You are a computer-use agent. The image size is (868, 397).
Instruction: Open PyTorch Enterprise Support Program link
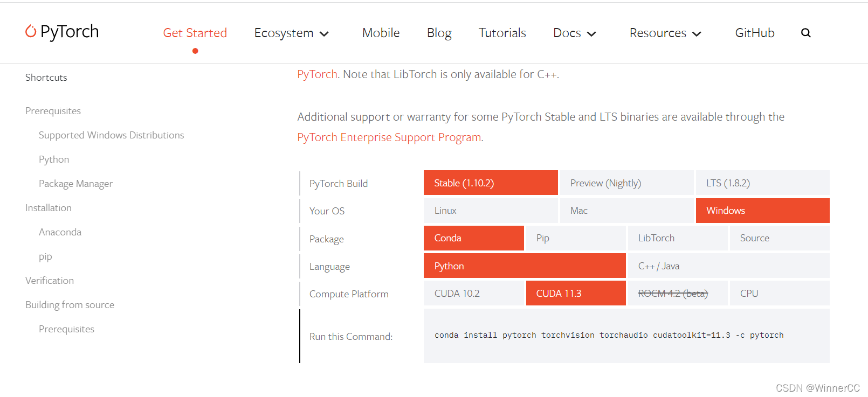tap(389, 137)
